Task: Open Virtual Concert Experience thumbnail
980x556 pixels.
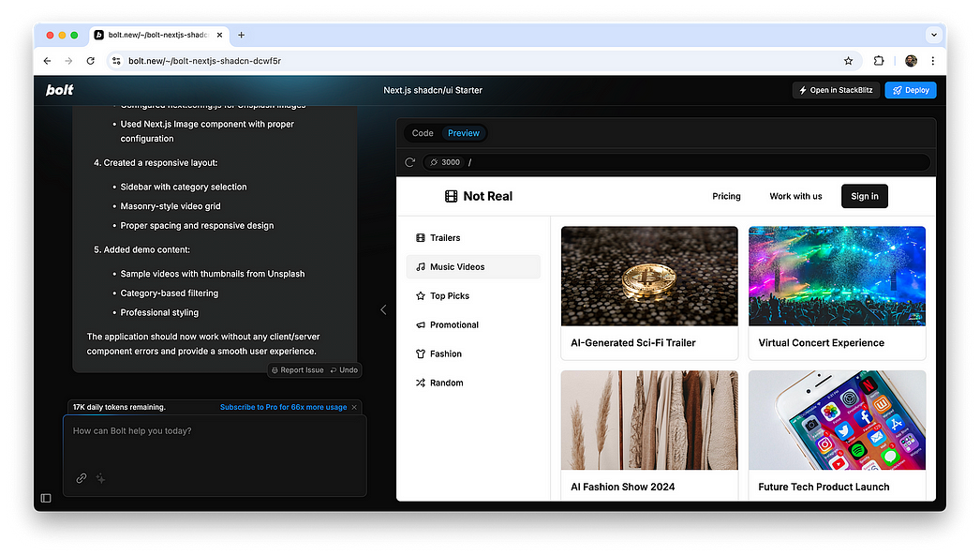Action: 837,276
